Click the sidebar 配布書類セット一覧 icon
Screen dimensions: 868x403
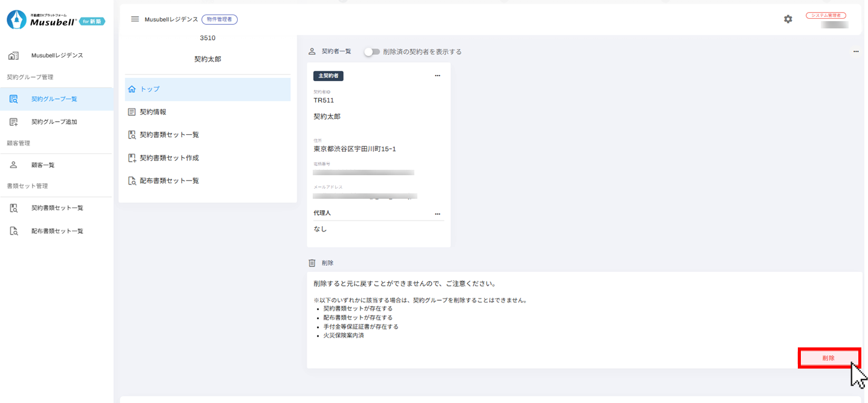pyautogui.click(x=13, y=231)
